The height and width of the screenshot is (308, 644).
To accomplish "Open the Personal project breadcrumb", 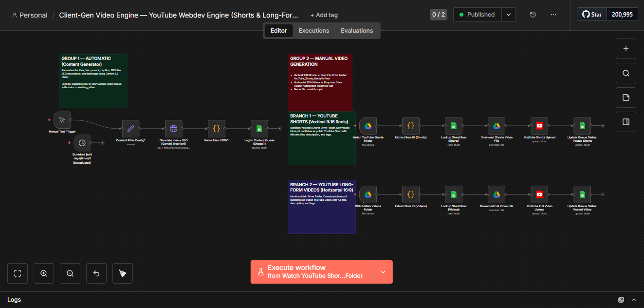I will pyautogui.click(x=30, y=15).
